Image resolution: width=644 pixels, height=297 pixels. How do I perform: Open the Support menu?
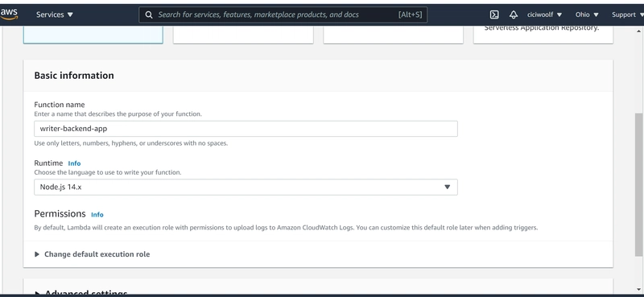(627, 14)
